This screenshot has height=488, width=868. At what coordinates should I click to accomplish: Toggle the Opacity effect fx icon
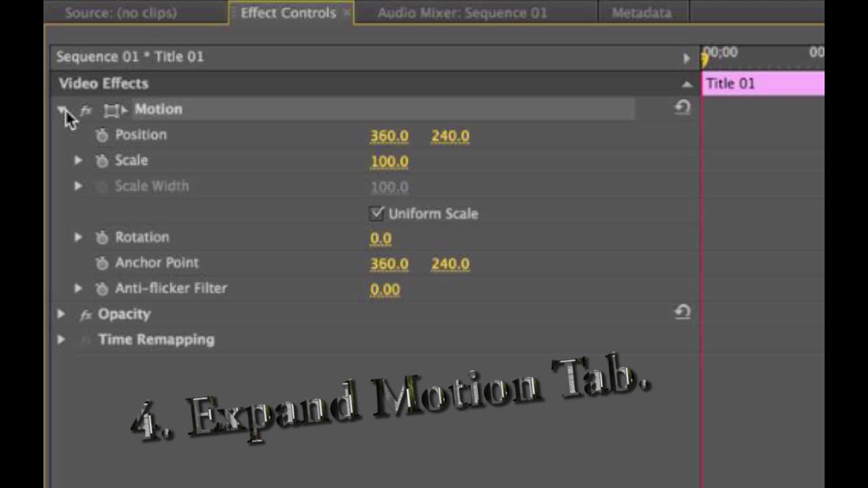pyautogui.click(x=85, y=314)
